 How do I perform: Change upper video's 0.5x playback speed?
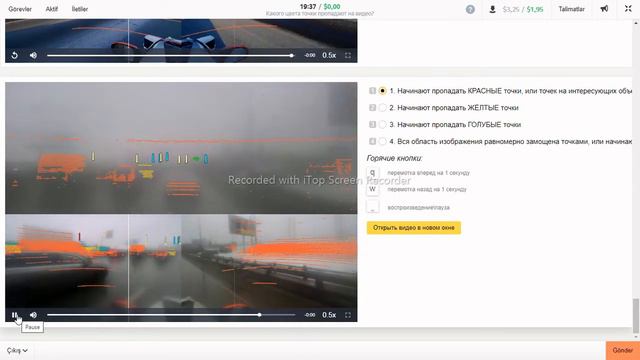[329, 55]
